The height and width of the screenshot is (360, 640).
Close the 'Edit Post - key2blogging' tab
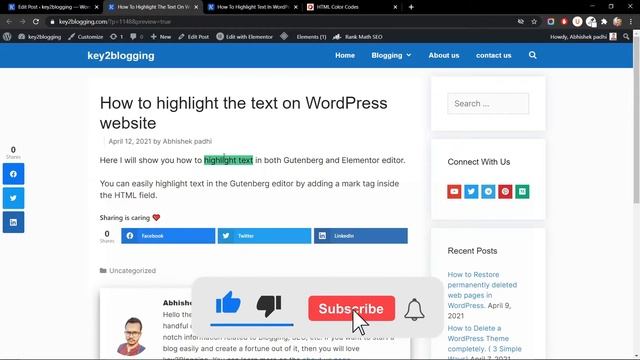tap(96, 7)
